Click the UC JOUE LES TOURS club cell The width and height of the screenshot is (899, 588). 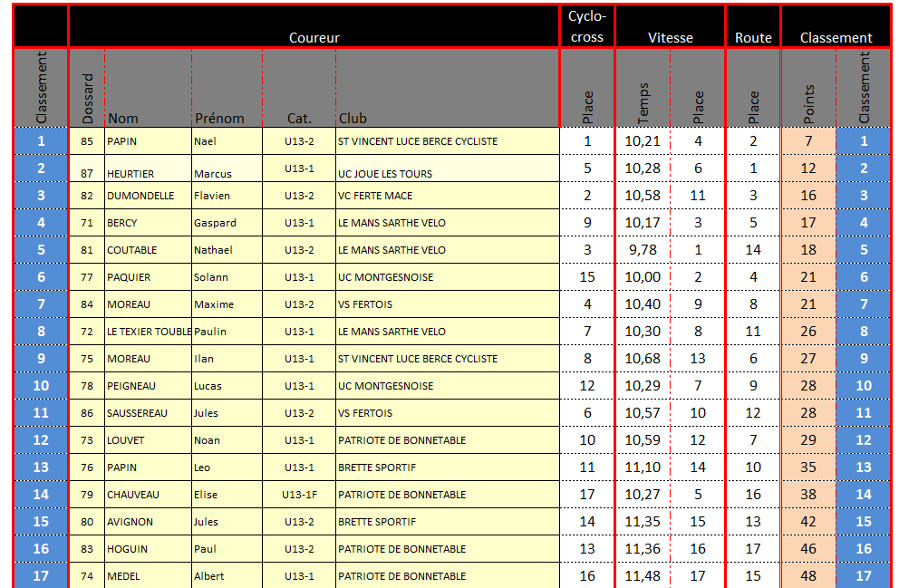pos(385,173)
